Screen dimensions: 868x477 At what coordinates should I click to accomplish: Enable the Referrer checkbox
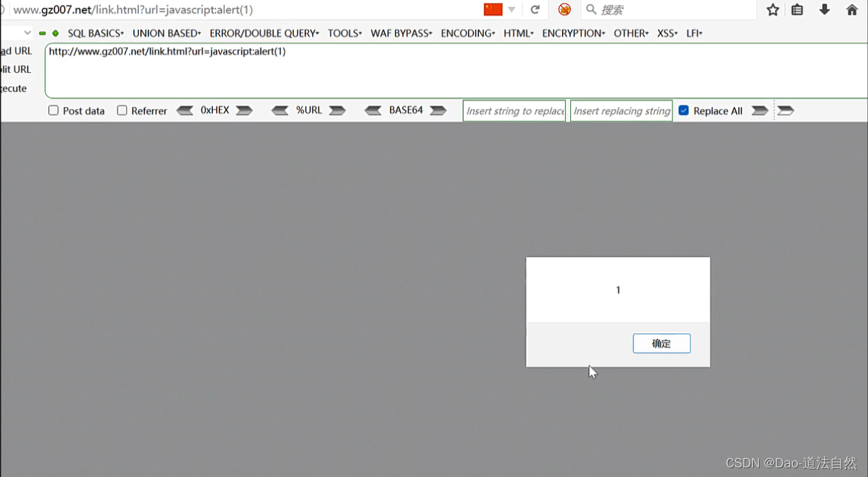pyautogui.click(x=122, y=110)
